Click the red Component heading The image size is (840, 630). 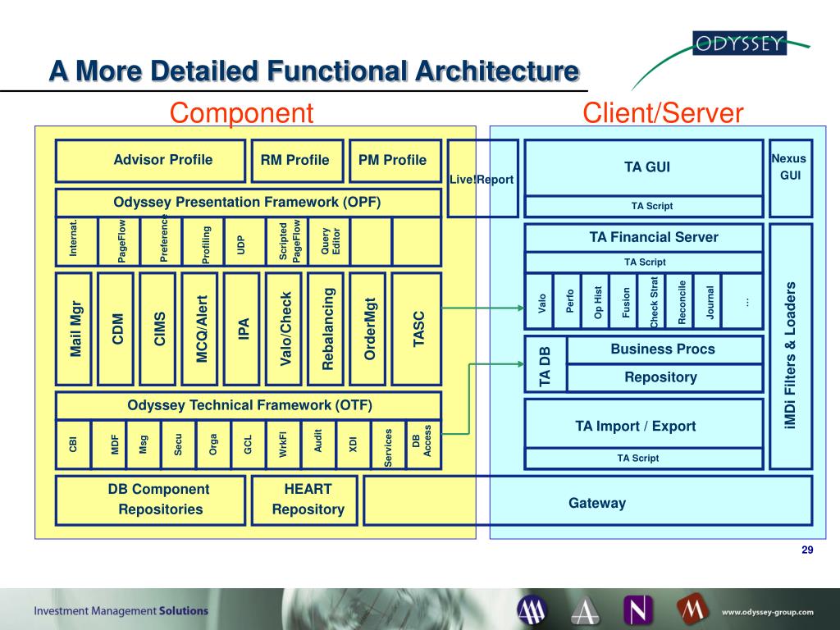[x=242, y=113]
